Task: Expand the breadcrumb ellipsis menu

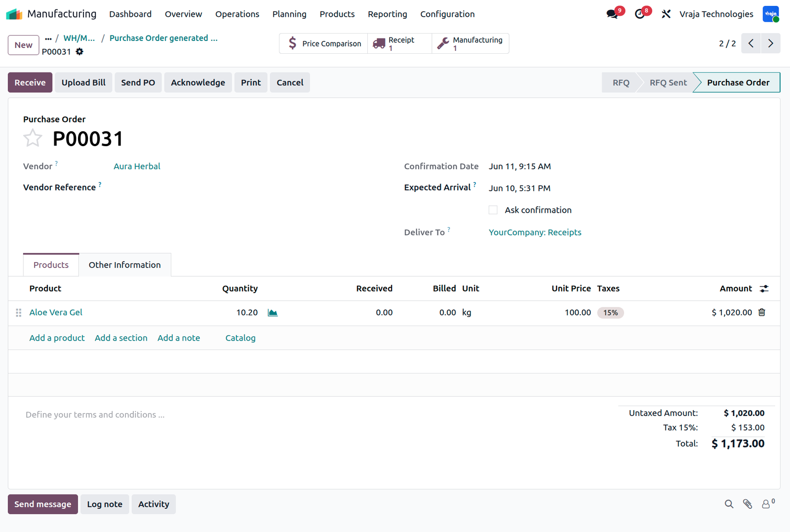Action: click(x=48, y=38)
